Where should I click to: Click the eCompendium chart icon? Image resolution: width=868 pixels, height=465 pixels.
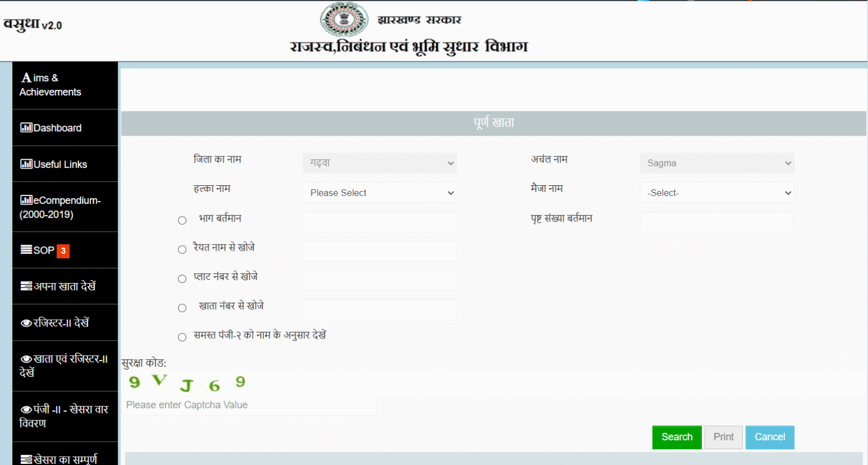[x=27, y=200]
